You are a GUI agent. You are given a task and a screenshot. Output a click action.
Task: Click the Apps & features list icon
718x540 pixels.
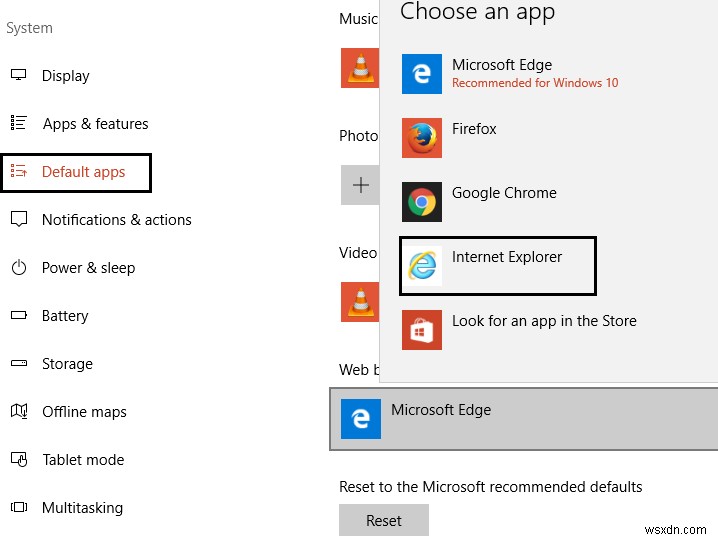[x=18, y=124]
